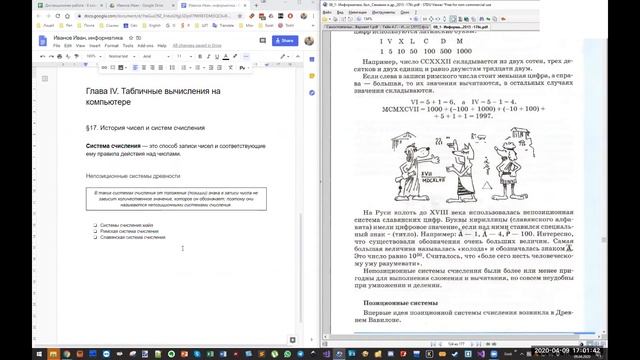Open the Инструменты menu in STDU Viewer
This screenshot has height=360, width=640.
[383, 13]
